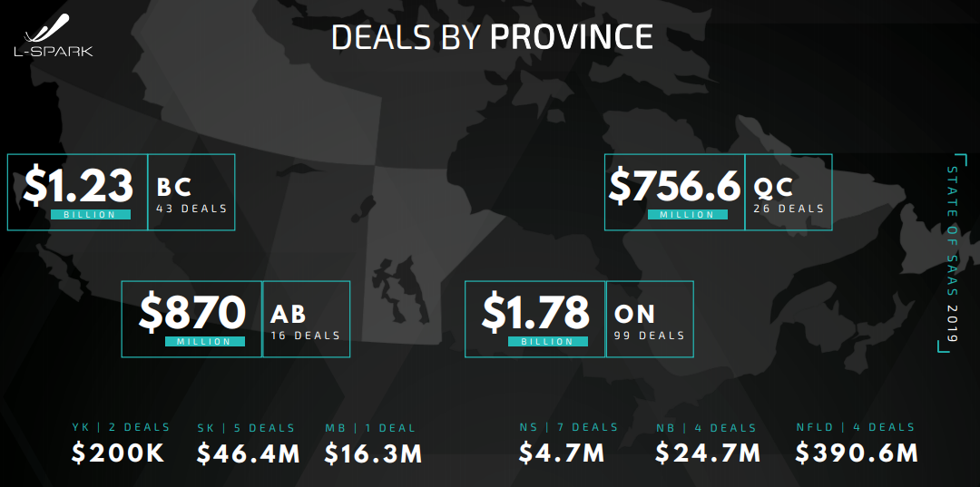This screenshot has width=980, height=487.
Task: Click the teal Million bar under $870
Action: pyautogui.click(x=205, y=342)
